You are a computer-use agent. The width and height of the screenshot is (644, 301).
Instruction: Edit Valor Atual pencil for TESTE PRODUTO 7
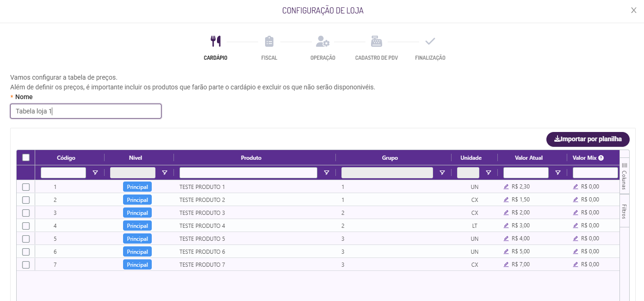(506, 264)
